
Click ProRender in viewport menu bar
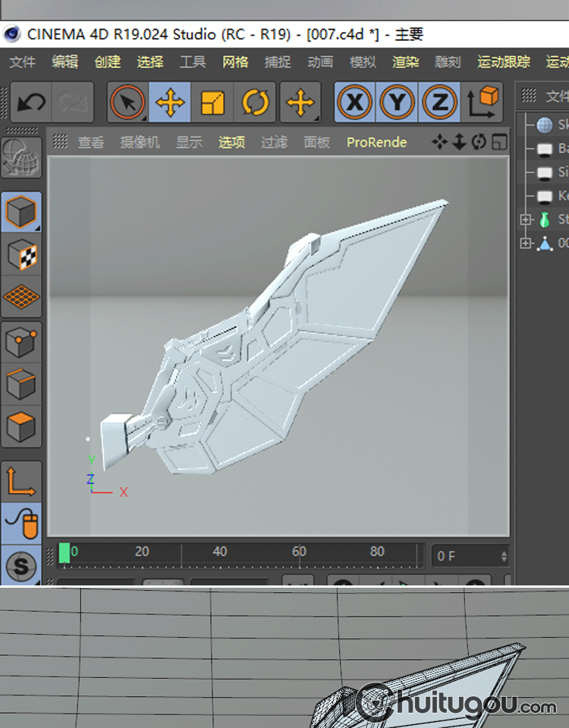[x=376, y=143]
